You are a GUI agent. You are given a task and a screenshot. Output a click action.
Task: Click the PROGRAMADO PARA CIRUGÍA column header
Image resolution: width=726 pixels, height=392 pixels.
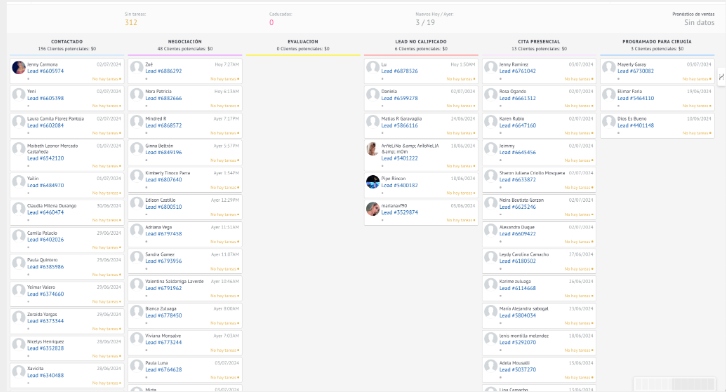657,42
